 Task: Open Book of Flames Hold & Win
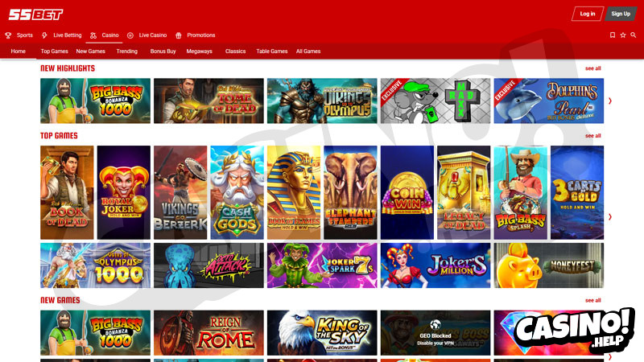pos(294,192)
